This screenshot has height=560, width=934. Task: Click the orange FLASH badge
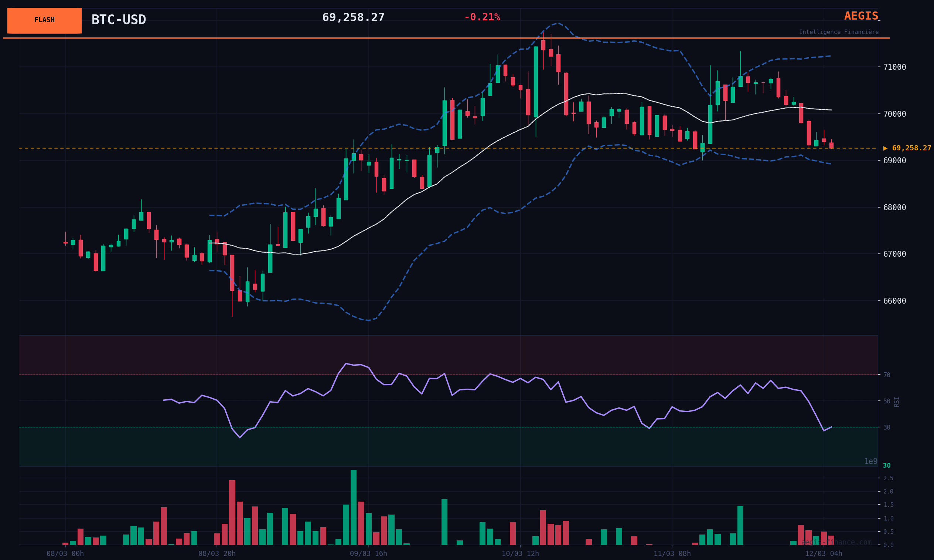[44, 20]
